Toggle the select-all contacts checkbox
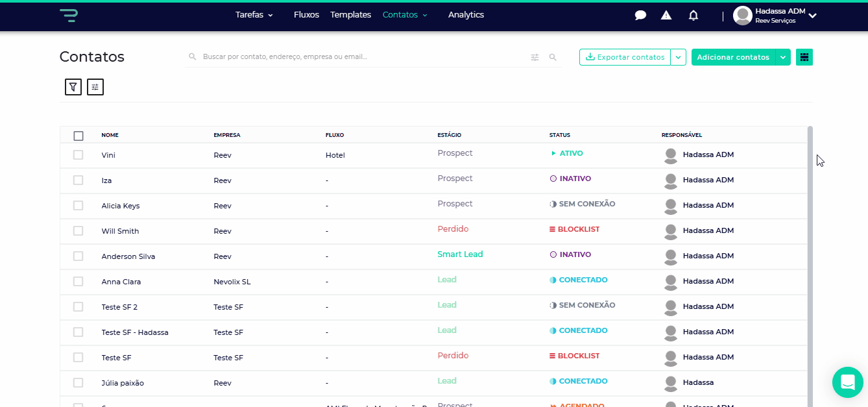The width and height of the screenshot is (868, 407). tap(78, 136)
